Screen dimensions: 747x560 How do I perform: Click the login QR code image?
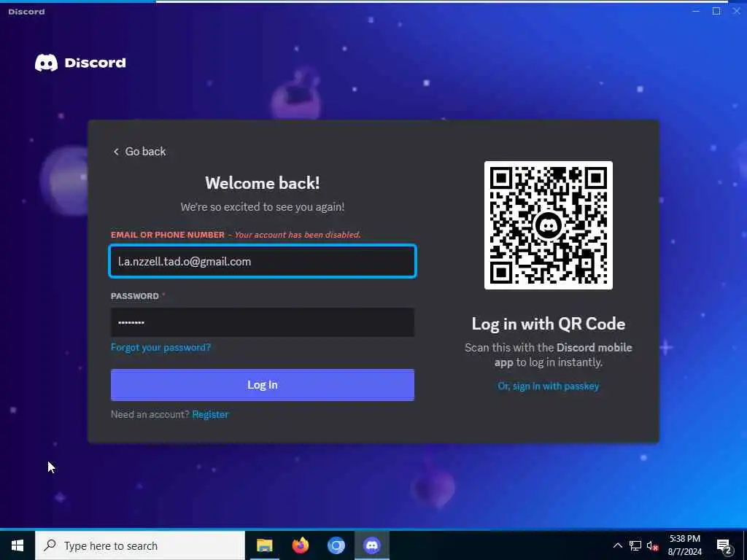549,225
